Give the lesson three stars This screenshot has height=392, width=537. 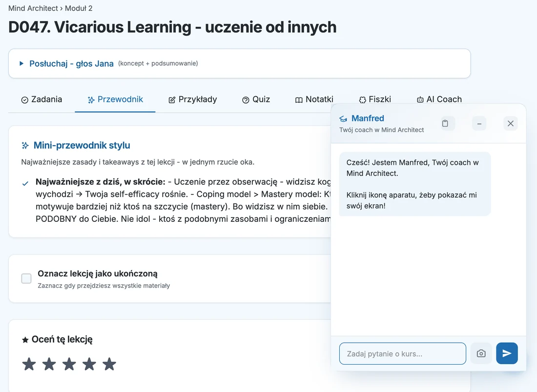(x=69, y=364)
